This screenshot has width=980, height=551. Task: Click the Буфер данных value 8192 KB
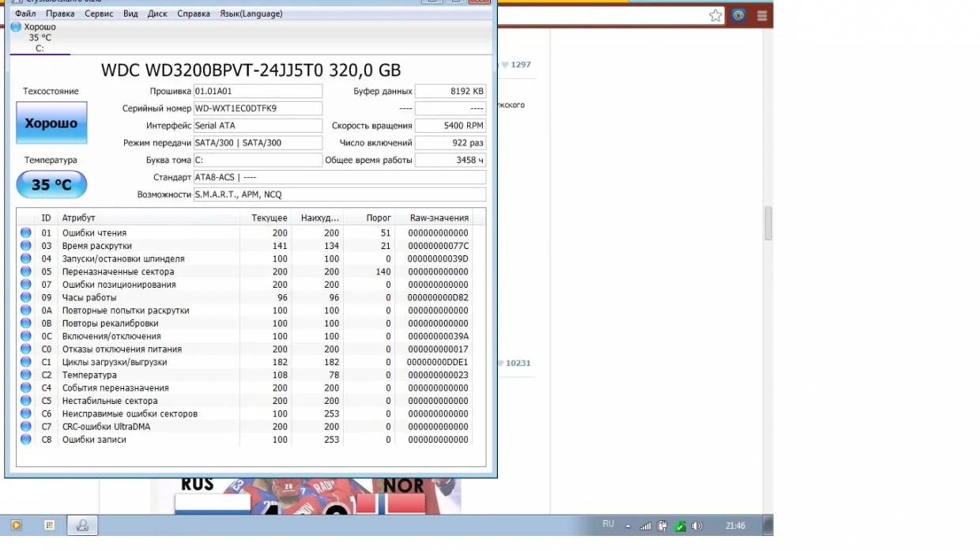[450, 91]
